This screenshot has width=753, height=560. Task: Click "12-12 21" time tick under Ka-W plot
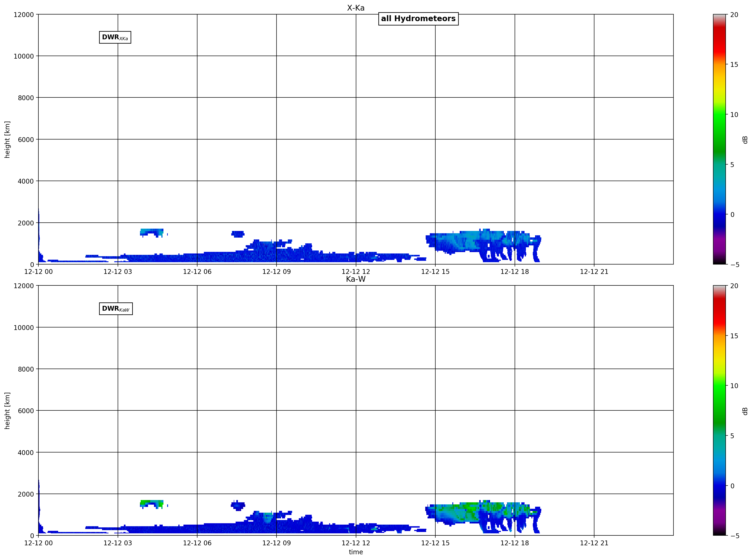[594, 543]
